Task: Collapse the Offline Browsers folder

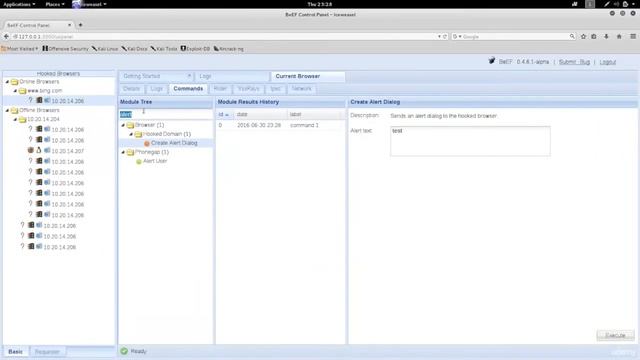Action: pyautogui.click(x=7, y=110)
